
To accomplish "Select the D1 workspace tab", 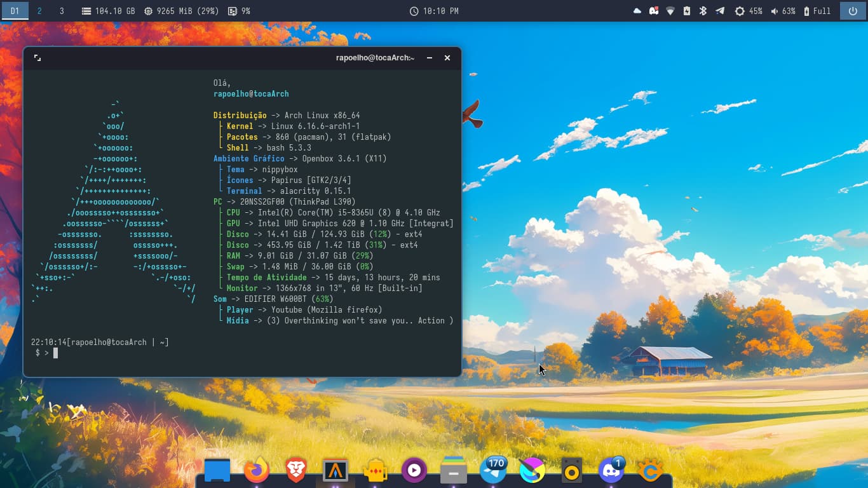I will click(15, 11).
